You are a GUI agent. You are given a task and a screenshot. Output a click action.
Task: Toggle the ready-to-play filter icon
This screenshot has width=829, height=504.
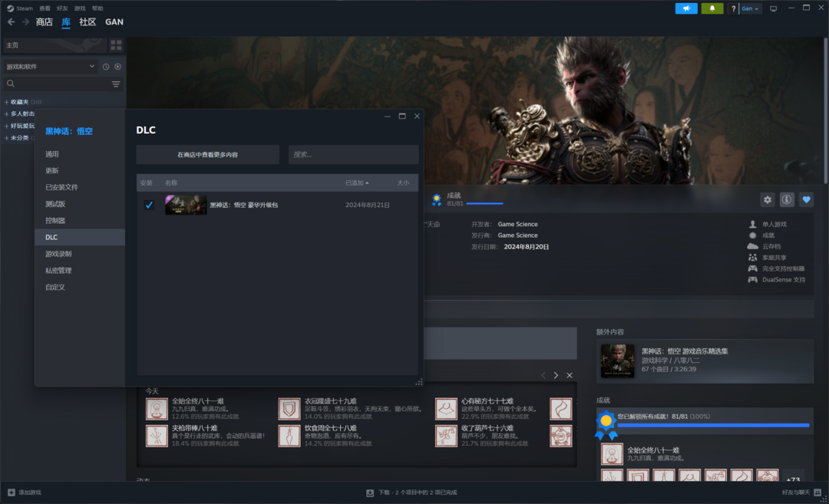pyautogui.click(x=118, y=67)
